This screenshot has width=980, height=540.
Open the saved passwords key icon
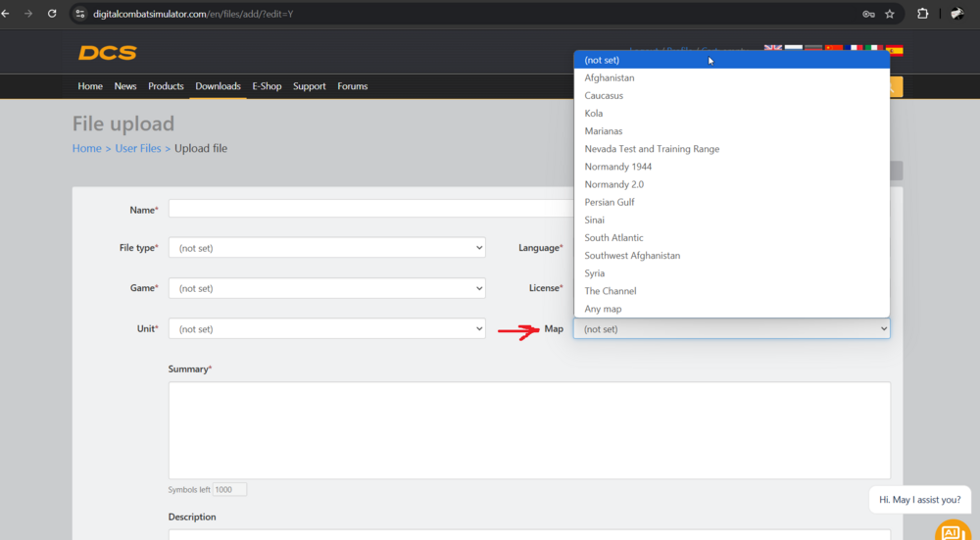pyautogui.click(x=868, y=14)
